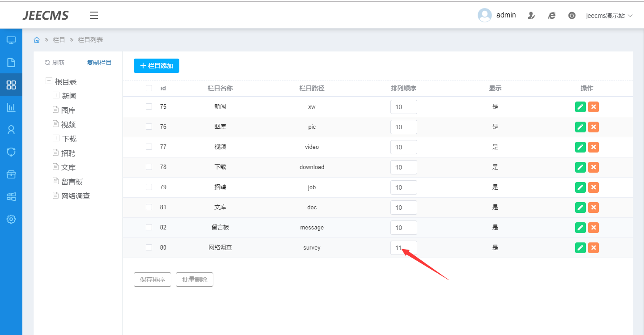This screenshot has width=644, height=335.
Task: Click the hamburger menu icon beside the JEECMS logo
Action: pyautogui.click(x=93, y=15)
